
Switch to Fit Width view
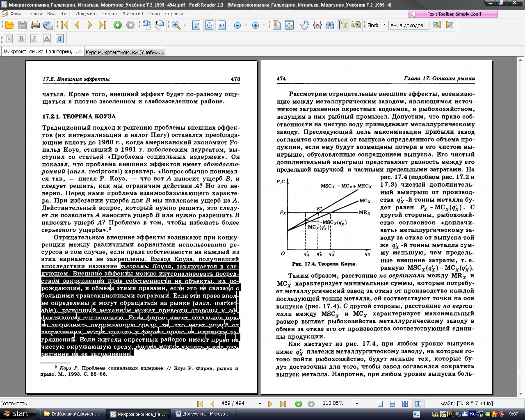tap(221, 25)
